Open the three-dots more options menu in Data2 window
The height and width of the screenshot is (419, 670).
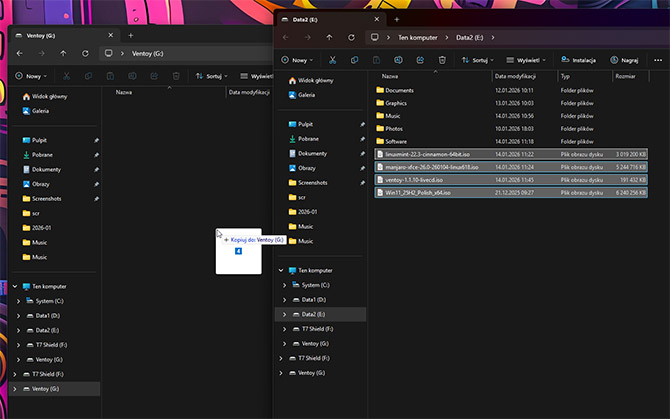tap(658, 60)
